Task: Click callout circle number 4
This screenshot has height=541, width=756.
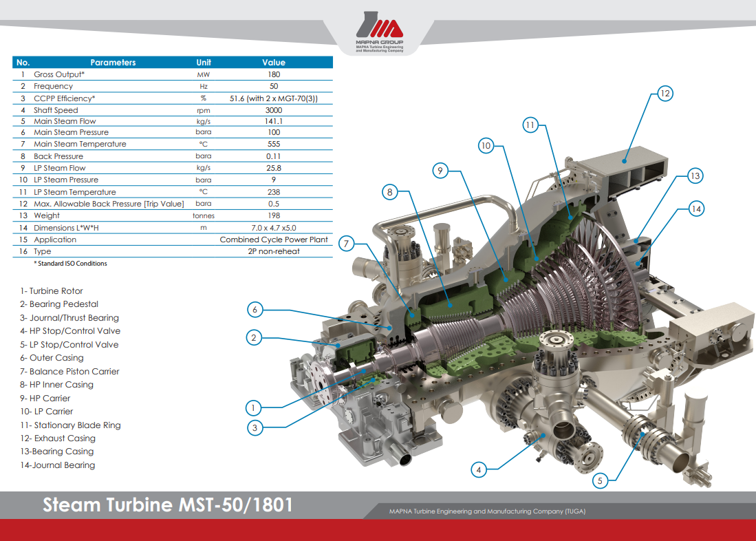Action: 479,469
